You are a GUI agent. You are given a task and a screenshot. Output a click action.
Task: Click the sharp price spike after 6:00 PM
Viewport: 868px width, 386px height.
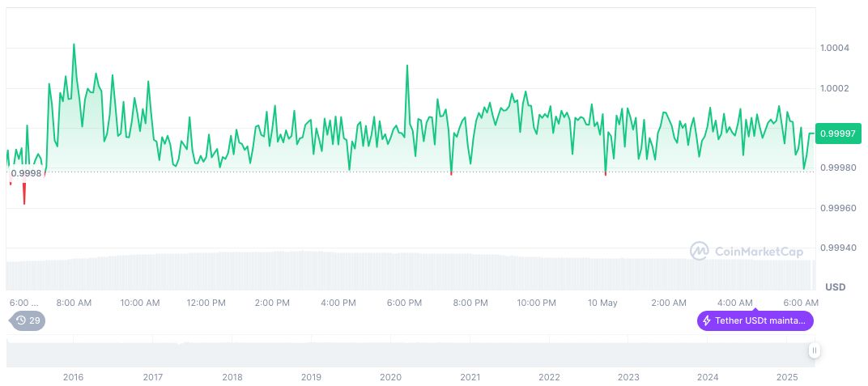406,67
